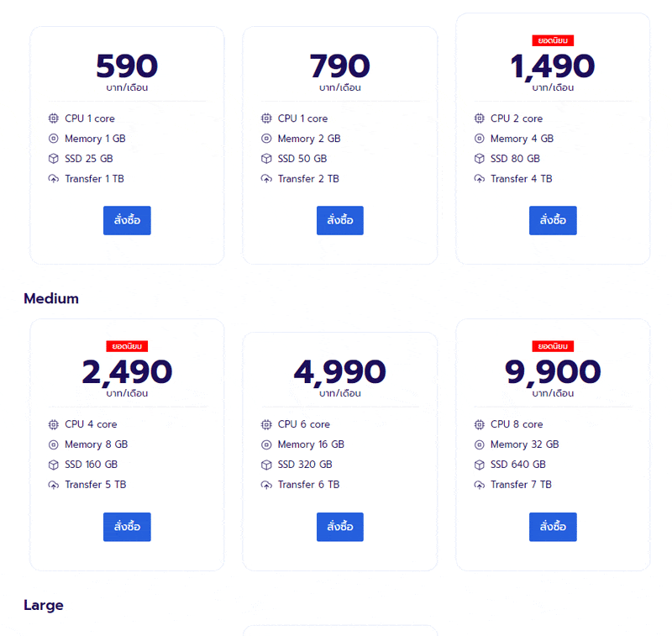Screen dimensions: 672x636
Task: Click the Memory icon beside Memory 32 GB
Action: click(480, 444)
